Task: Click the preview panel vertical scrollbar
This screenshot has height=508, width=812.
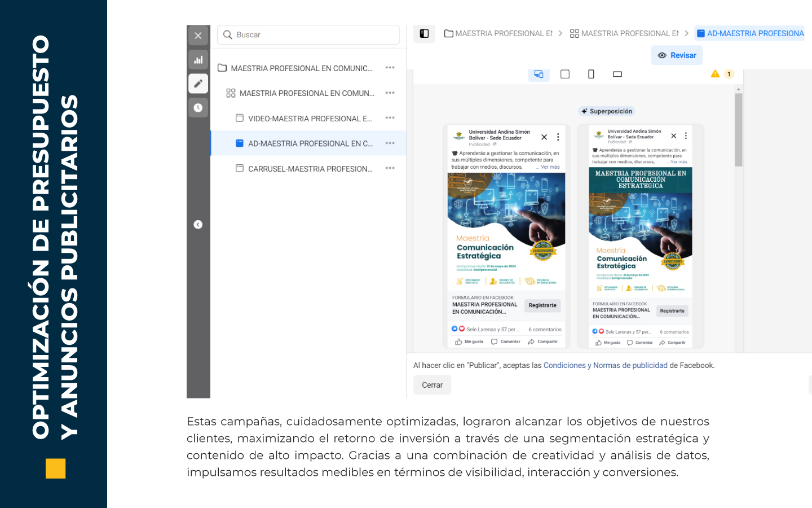Action: [x=739, y=130]
